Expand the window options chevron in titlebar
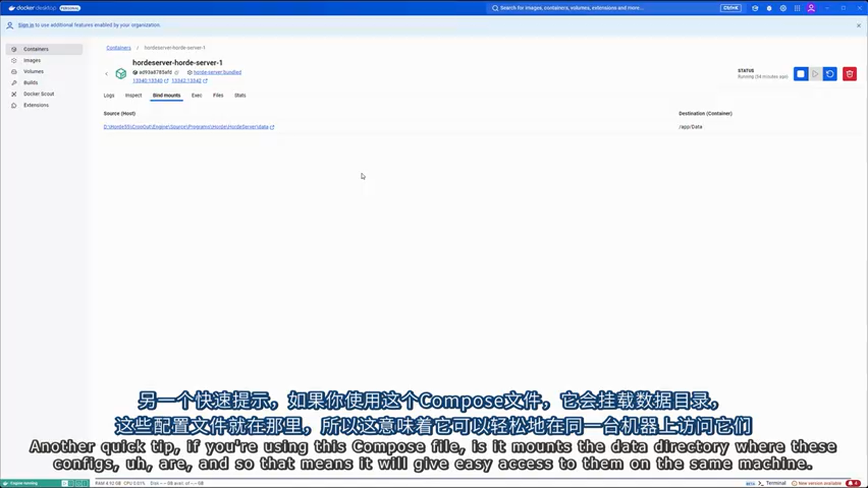 point(825,7)
